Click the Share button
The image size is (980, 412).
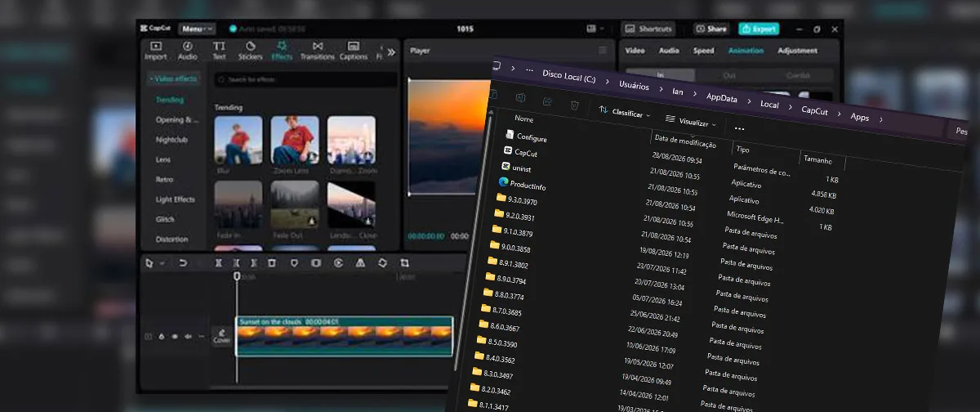point(711,29)
